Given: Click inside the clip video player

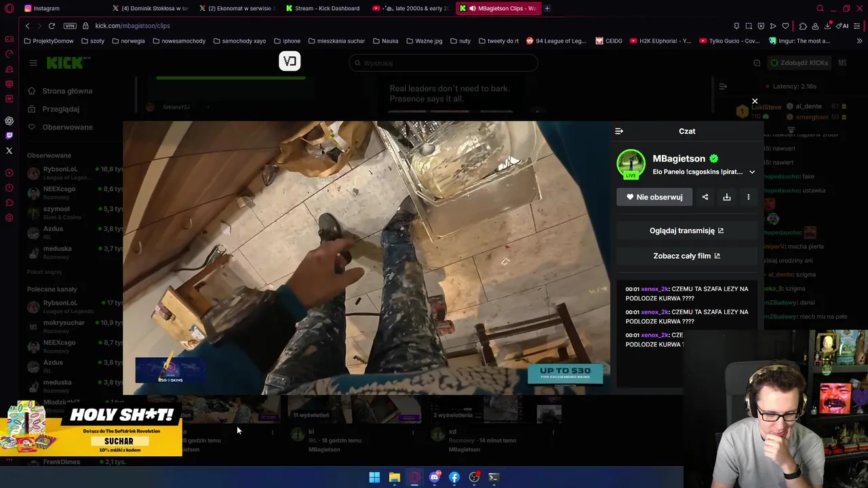Looking at the screenshot, I should [366, 258].
